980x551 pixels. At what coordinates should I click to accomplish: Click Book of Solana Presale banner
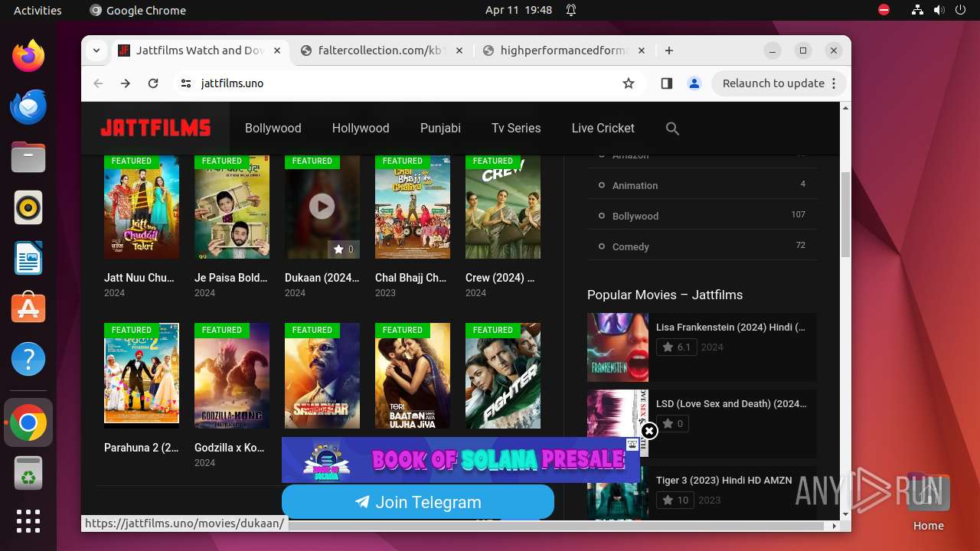[461, 460]
